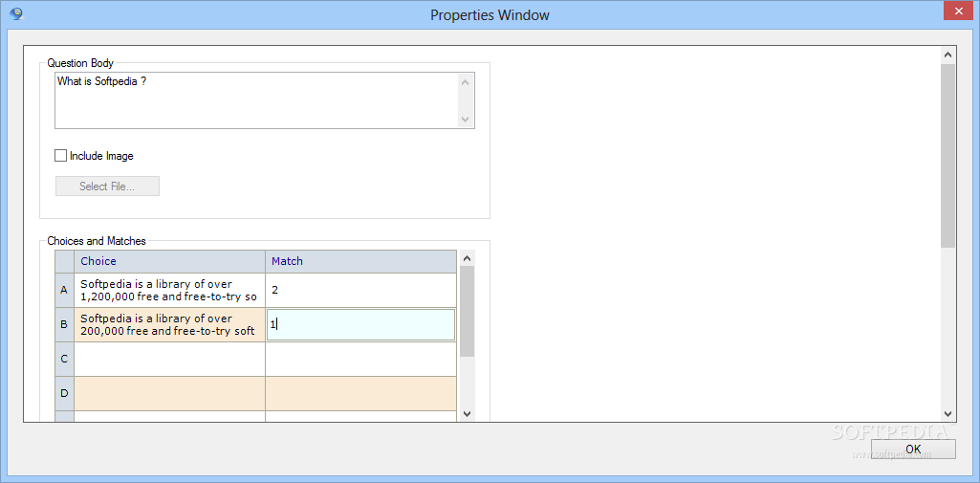Click into the Question Body text box

[257, 100]
